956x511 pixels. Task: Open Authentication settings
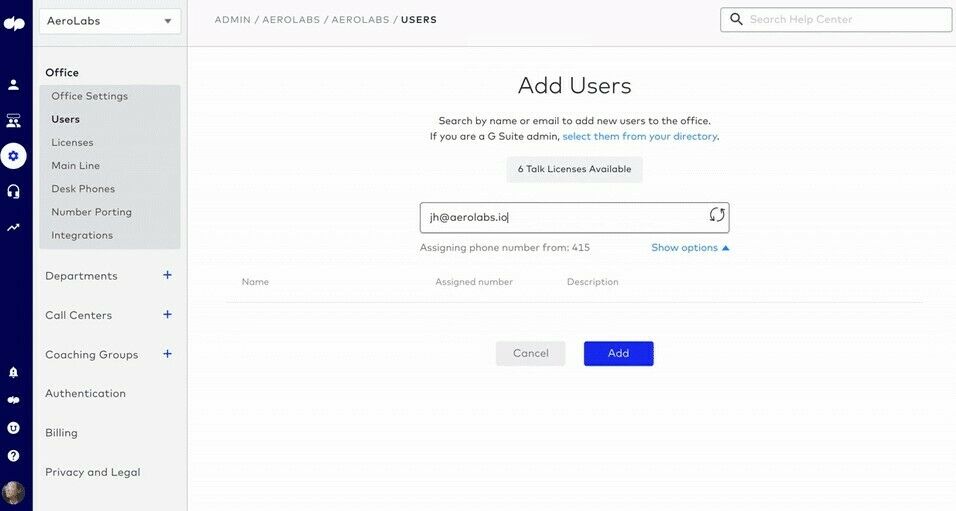coord(85,393)
